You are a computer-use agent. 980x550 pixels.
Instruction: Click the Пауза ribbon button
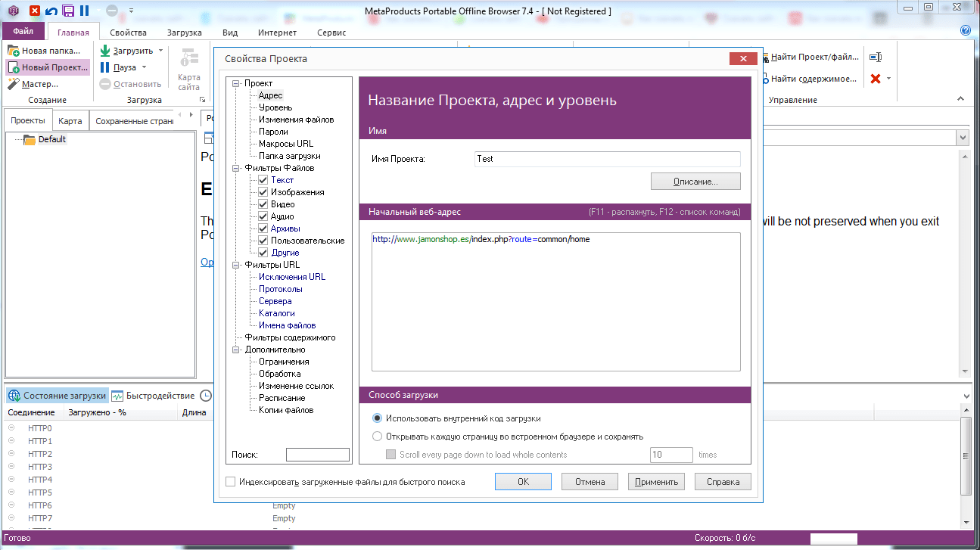[x=118, y=67]
